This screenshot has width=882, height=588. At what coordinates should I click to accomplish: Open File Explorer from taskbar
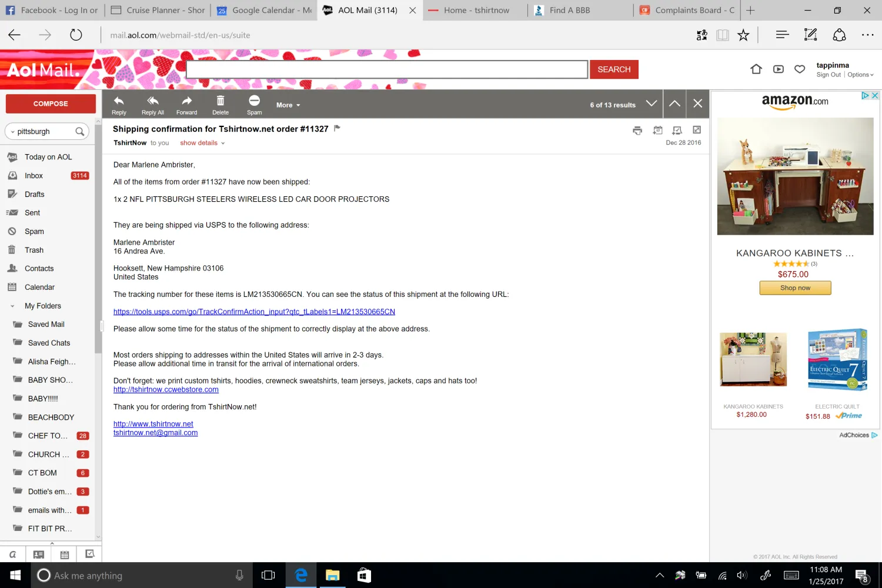coord(332,575)
